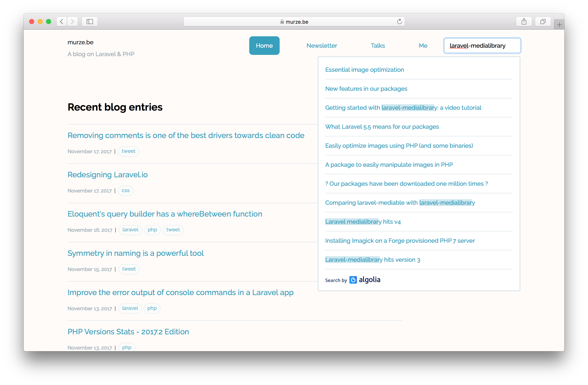Image resolution: width=588 pixels, height=385 pixels.
Task: Open 'Laravel medialibrary hits v4' result
Action: (x=363, y=222)
